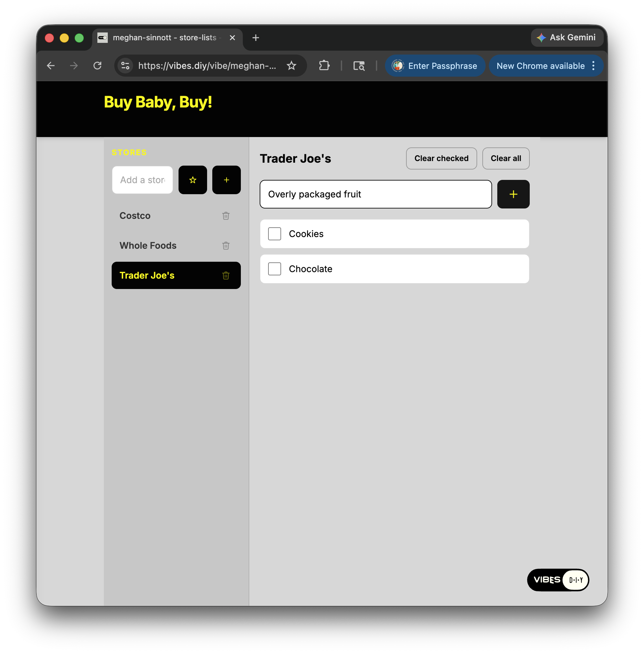The height and width of the screenshot is (654, 644).
Task: Click the plus button to add a store
Action: point(226,180)
